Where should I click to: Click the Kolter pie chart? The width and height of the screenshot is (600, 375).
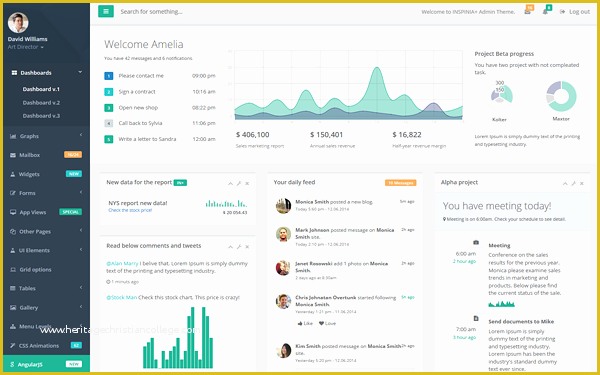[x=502, y=94]
